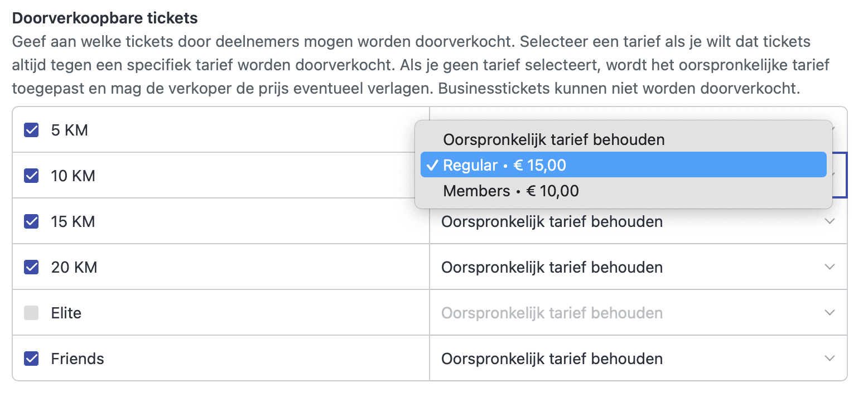The image size is (868, 397).
Task: Toggle the Friends ticket checkbox
Action: point(31,359)
